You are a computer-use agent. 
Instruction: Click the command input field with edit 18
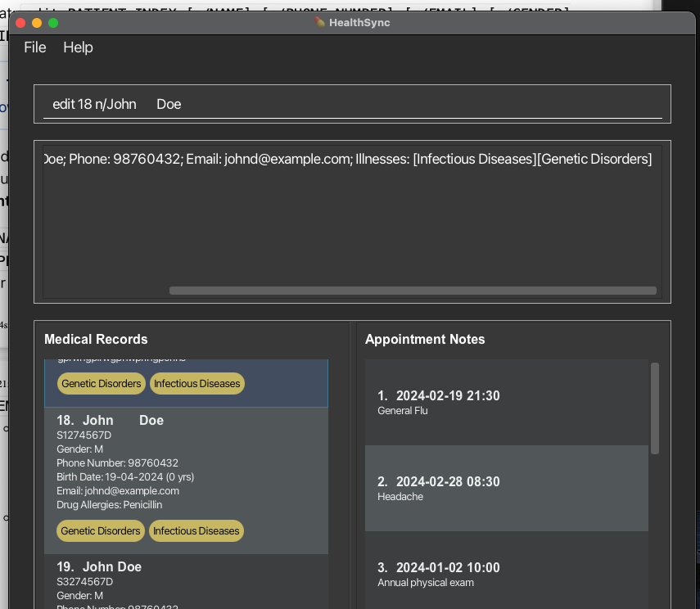point(352,104)
